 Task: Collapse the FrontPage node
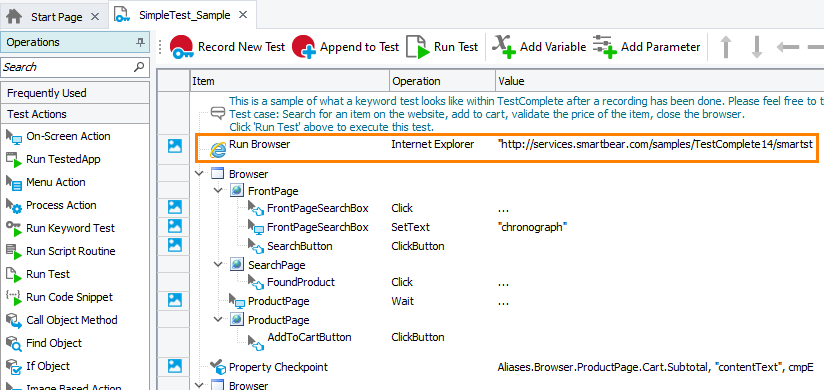pos(218,191)
